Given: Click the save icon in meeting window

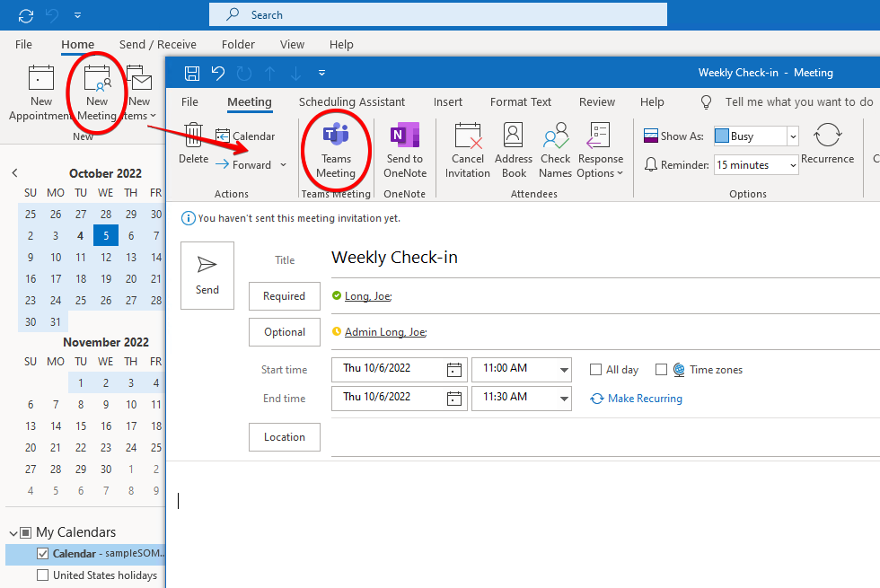Looking at the screenshot, I should (x=191, y=73).
